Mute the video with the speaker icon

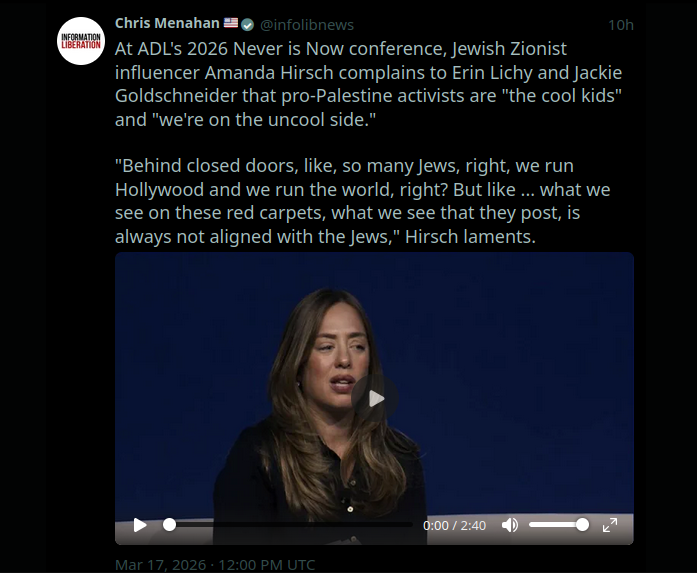pos(510,525)
